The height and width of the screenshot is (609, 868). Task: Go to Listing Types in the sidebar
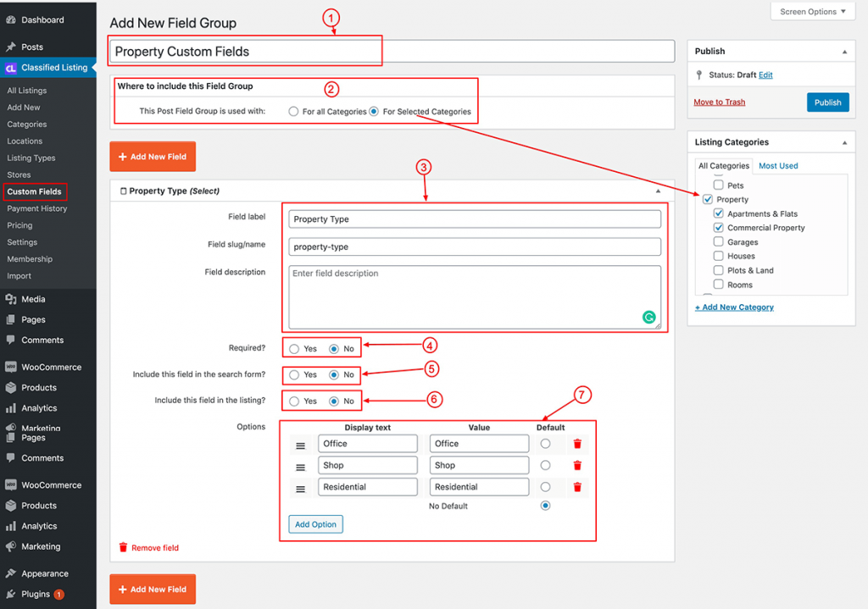(31, 158)
